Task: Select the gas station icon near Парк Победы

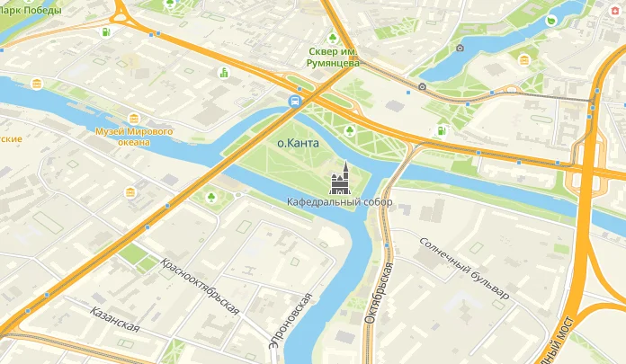Action: click(106, 31)
